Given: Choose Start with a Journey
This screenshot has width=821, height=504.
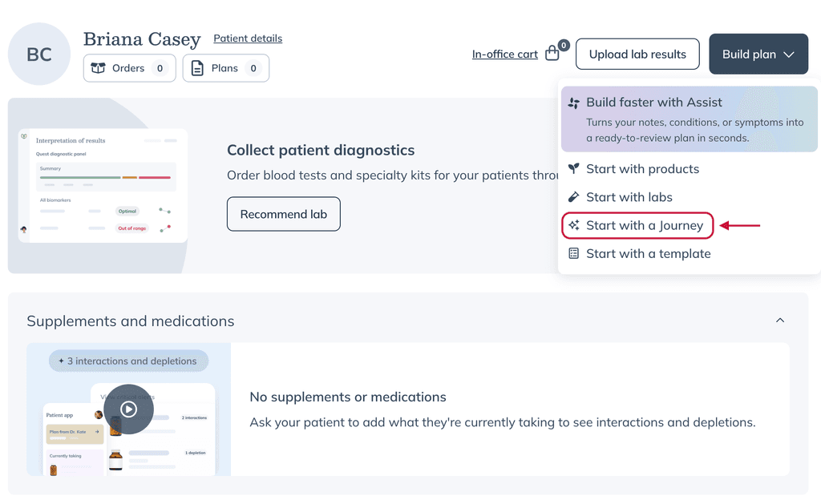Looking at the screenshot, I should (637, 226).
